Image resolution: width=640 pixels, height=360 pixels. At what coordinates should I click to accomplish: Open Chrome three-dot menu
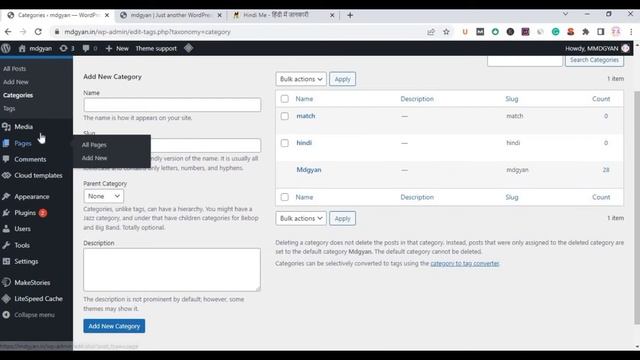tap(631, 32)
